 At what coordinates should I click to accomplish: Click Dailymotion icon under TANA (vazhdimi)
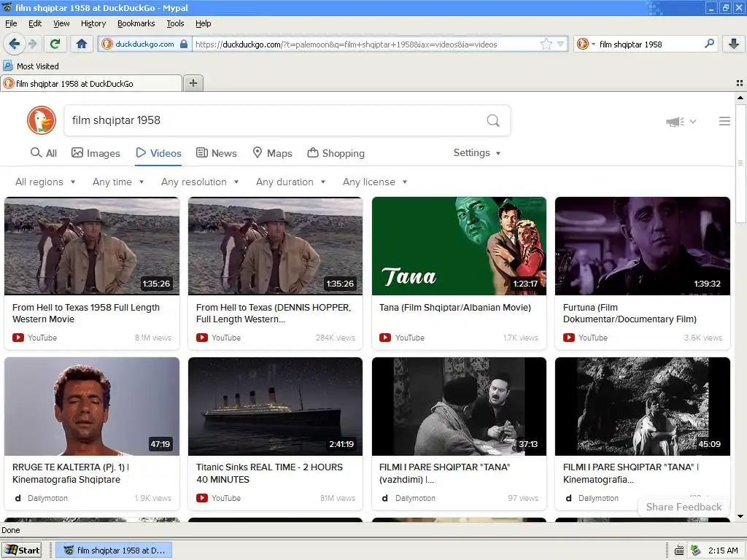pyautogui.click(x=384, y=498)
